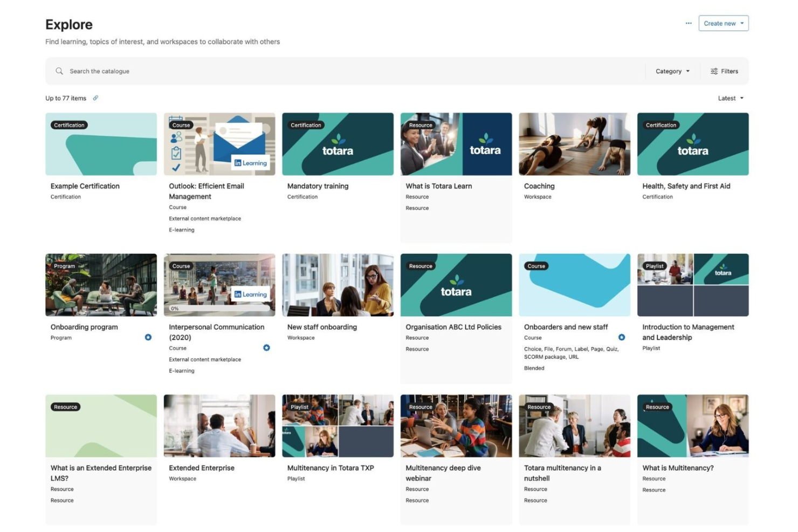Click the star badge on the Onboarders and new staff card

(x=622, y=337)
